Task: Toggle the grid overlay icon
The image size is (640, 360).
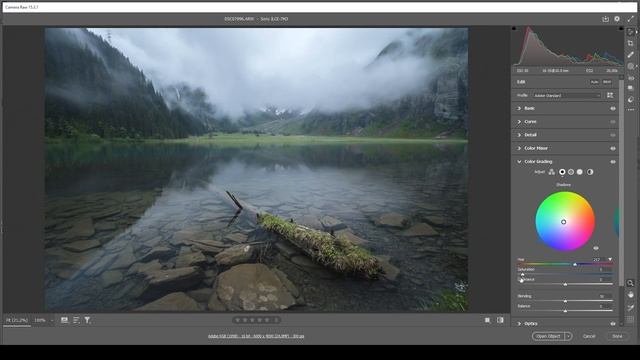Action: point(631,320)
